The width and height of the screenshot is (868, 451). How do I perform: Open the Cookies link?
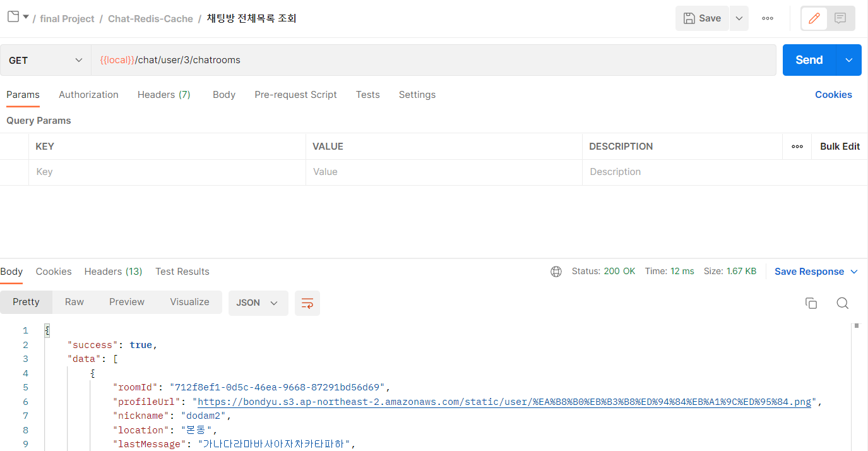(833, 95)
